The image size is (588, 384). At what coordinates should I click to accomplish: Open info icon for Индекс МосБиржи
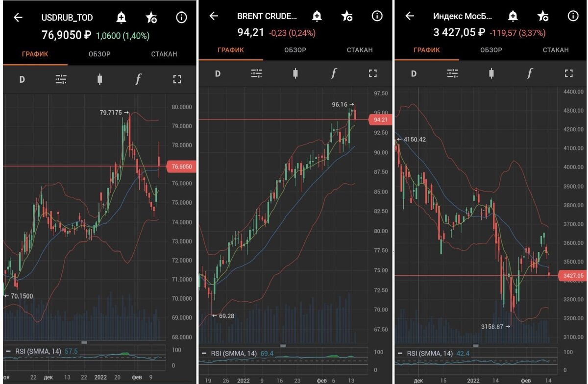(573, 16)
